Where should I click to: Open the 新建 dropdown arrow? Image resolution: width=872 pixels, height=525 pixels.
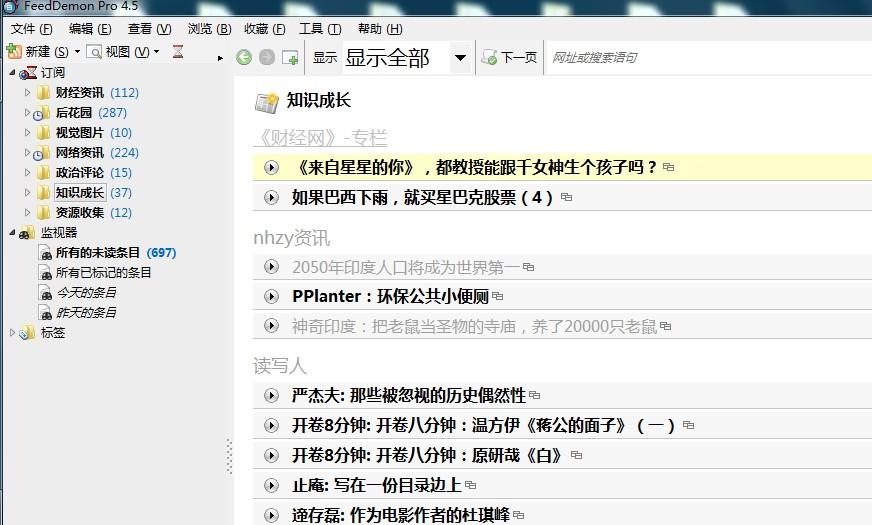click(77, 52)
